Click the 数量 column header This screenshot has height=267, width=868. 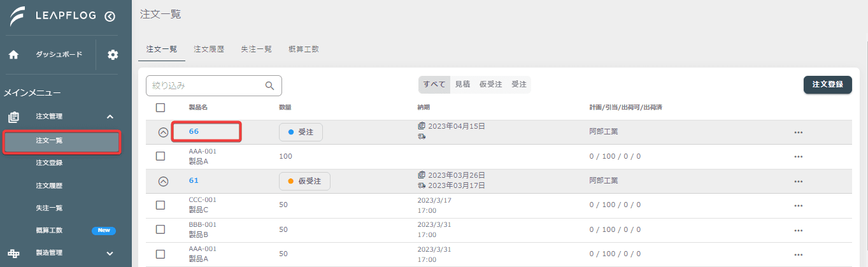coord(285,107)
